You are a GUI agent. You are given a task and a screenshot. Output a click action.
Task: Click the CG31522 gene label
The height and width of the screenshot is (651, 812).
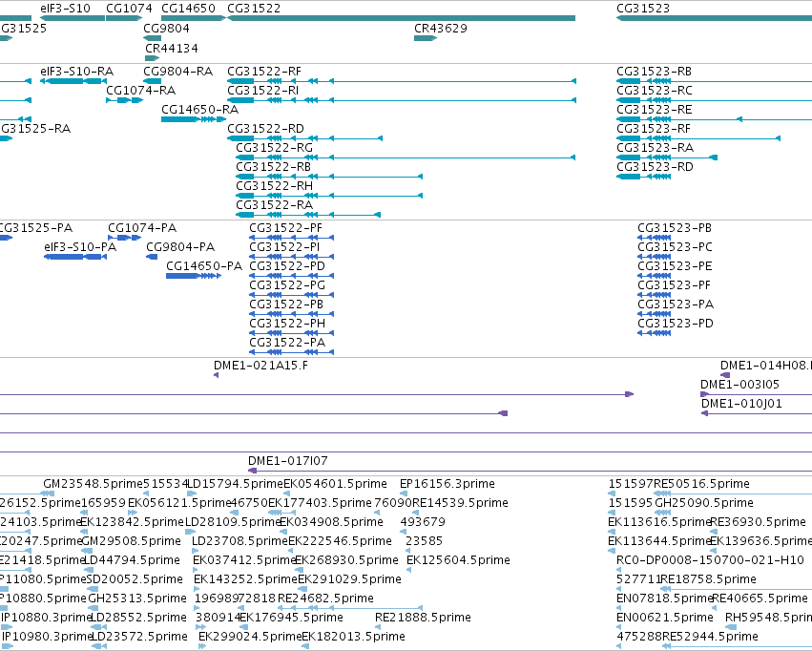coord(254,9)
